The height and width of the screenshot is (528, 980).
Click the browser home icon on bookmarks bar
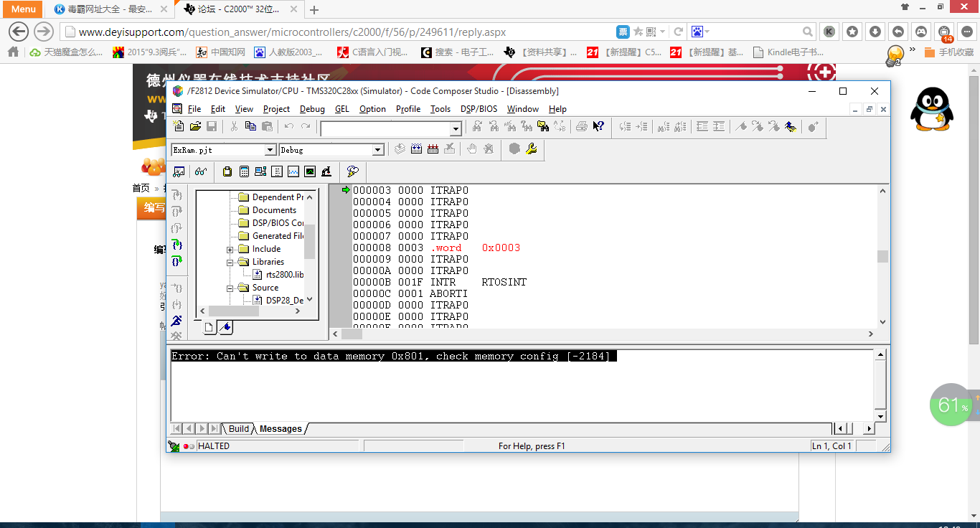point(13,52)
